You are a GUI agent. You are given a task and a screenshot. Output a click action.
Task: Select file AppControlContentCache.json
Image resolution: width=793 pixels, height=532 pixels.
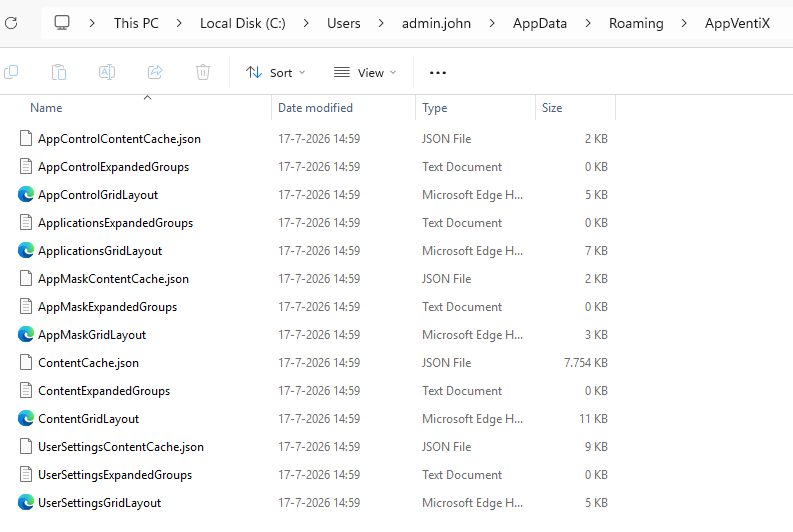(x=119, y=139)
